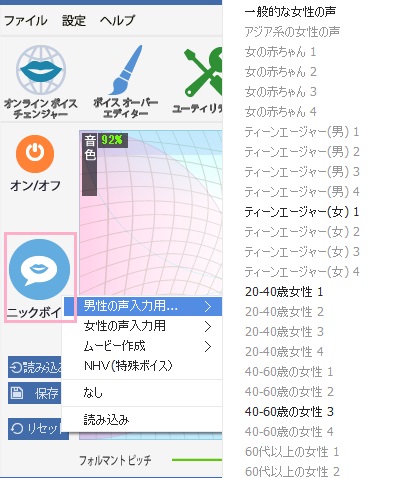Screen dimensions: 399x478
Task: Open the ファイル menu
Action: click(x=26, y=21)
